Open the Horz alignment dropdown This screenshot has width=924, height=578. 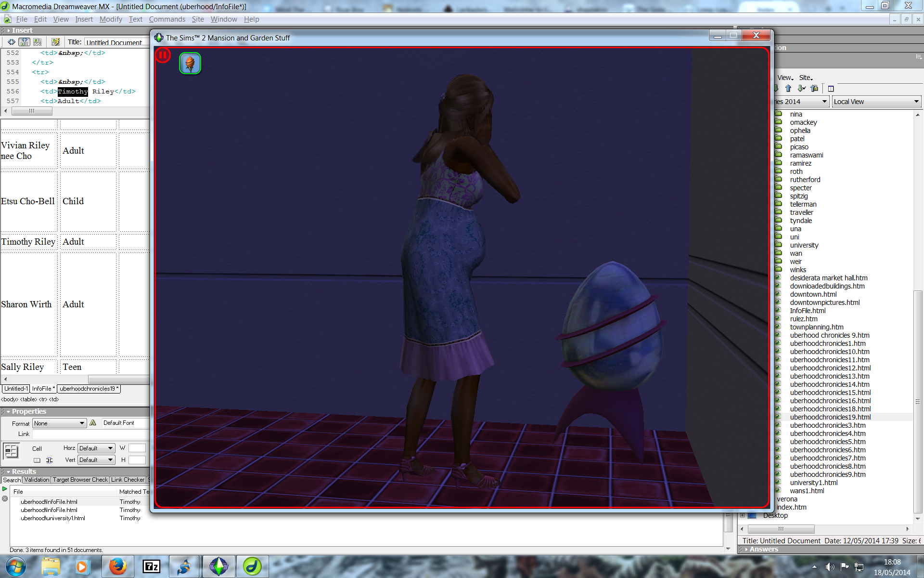coord(96,448)
